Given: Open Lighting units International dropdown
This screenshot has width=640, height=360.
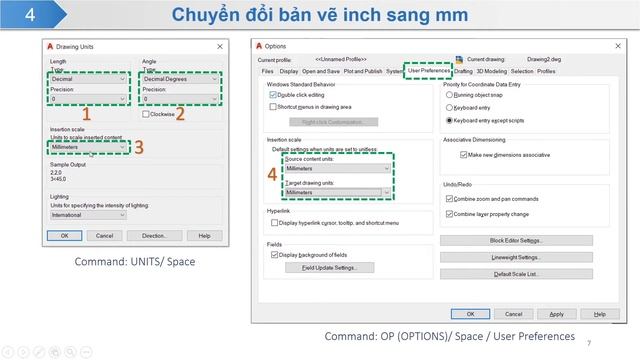Looking at the screenshot, I should pos(88,215).
